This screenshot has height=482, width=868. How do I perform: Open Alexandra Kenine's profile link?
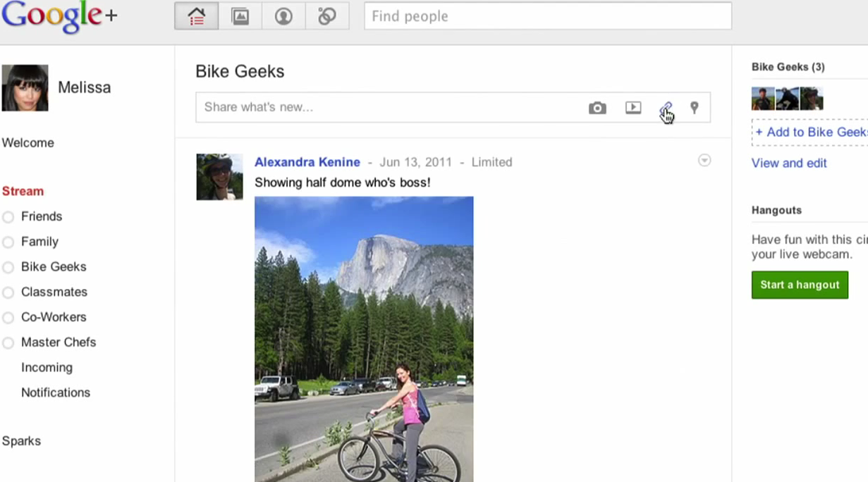(x=307, y=162)
